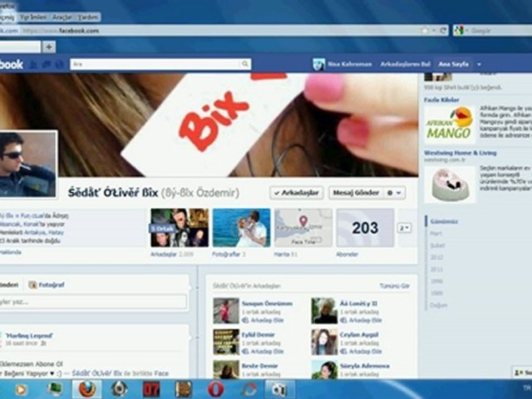Open Windows Media Player from taskbar
Screen dimensions: 532x399
(21, 390)
